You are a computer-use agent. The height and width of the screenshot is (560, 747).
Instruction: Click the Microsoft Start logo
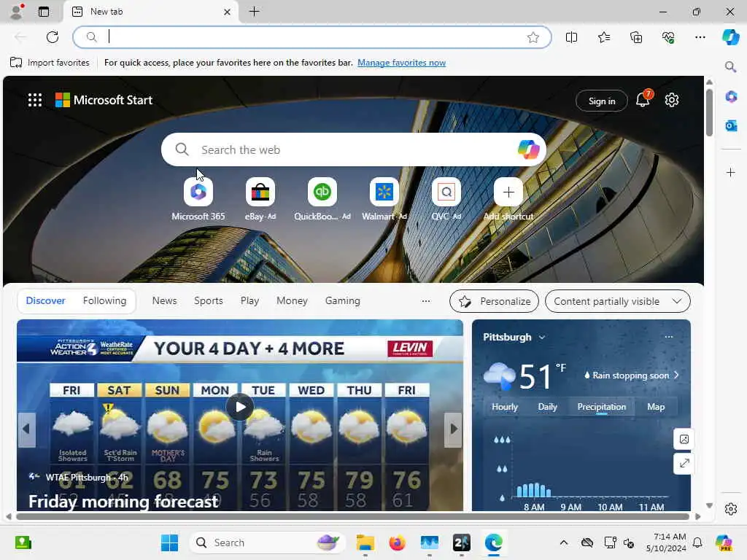[104, 100]
